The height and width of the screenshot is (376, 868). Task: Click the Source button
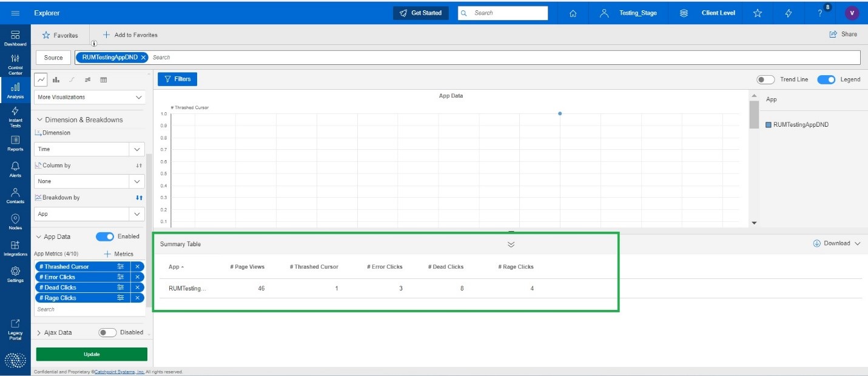pos(53,58)
